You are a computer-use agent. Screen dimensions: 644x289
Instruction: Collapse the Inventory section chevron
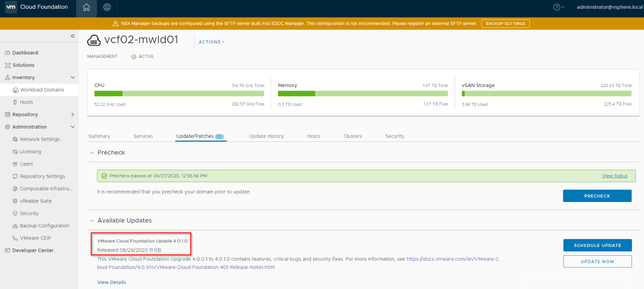point(72,77)
